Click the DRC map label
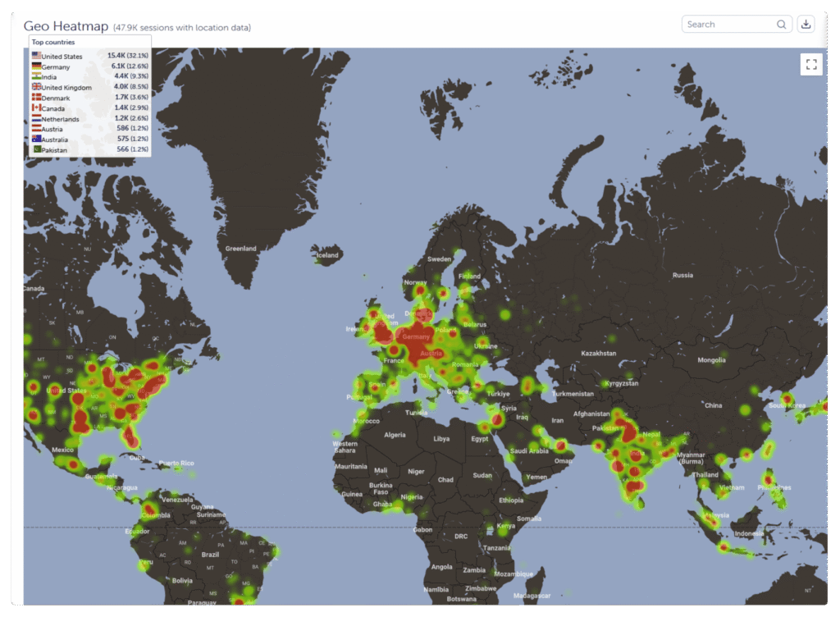The image size is (840, 617). pos(461,536)
